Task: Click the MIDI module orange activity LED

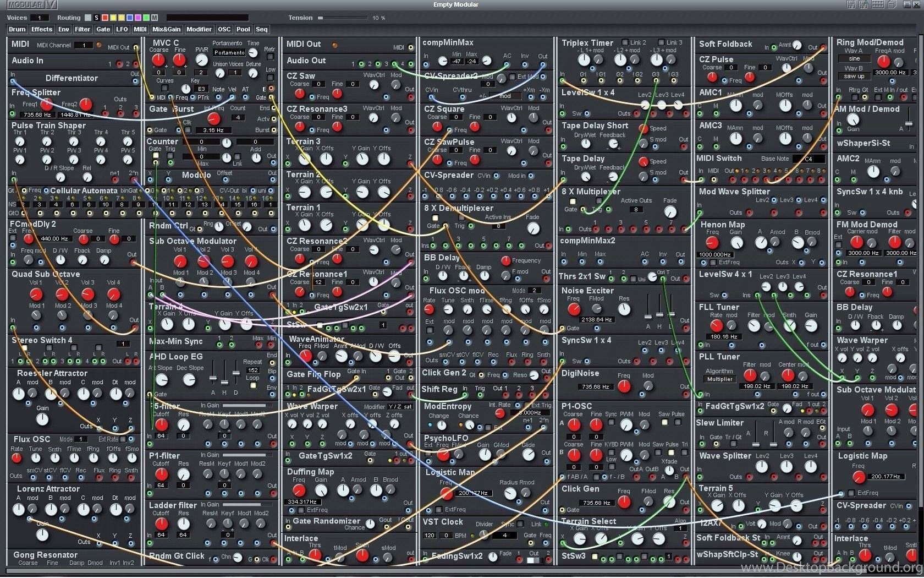Action: (x=99, y=45)
